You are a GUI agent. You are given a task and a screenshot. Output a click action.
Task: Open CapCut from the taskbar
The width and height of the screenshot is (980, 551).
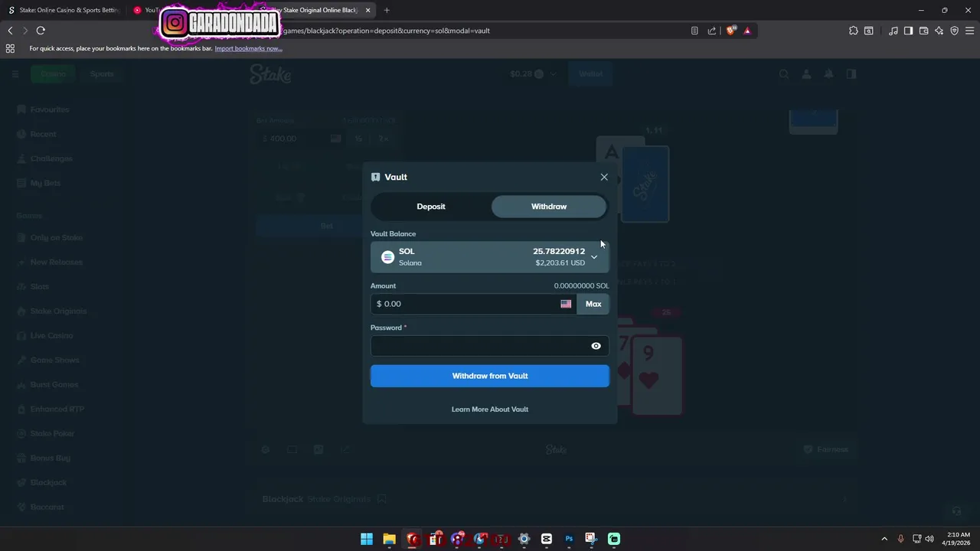(x=547, y=539)
